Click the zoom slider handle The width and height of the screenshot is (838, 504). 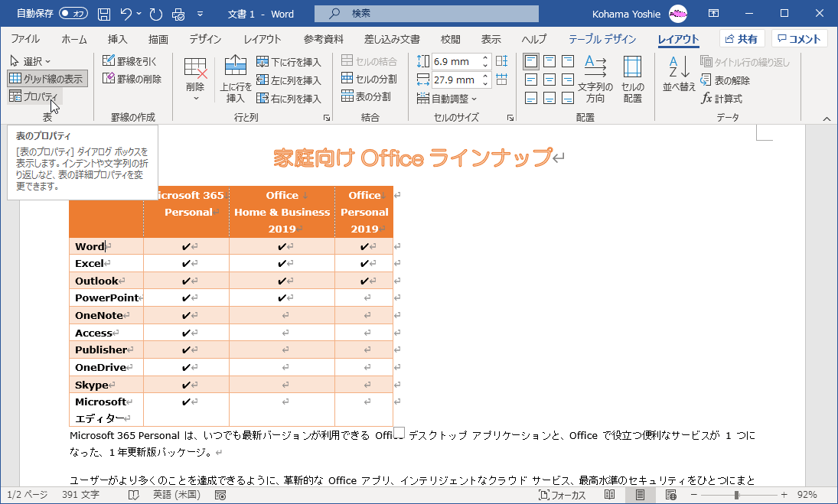click(x=736, y=495)
